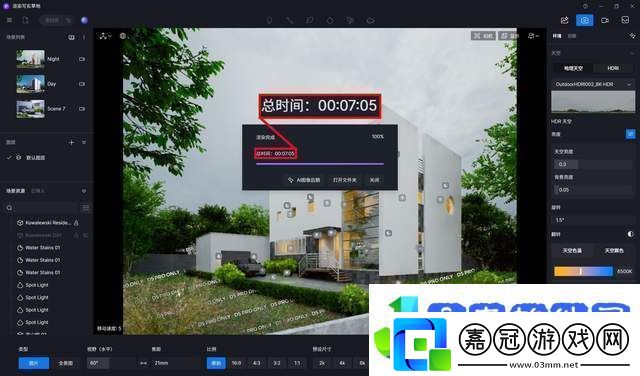Choose the 4:3 aspect ratio

pyautogui.click(x=256, y=363)
